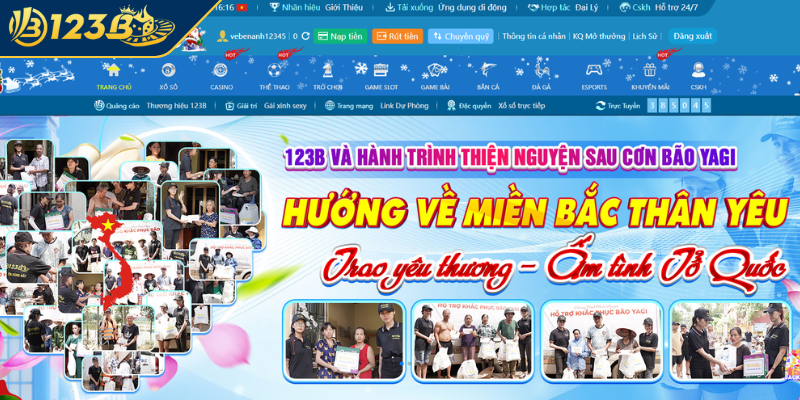800x400 pixels.
Task: Select the Đá Gà rooster icon
Action: click(x=541, y=72)
